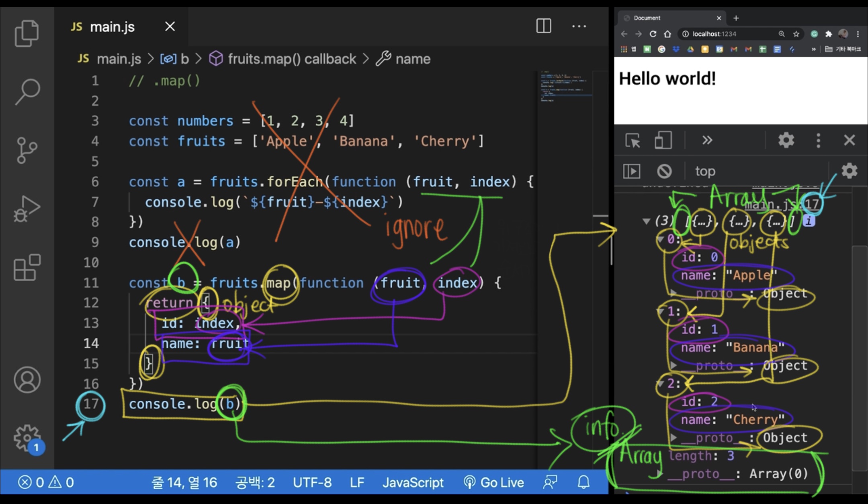The height and width of the screenshot is (504, 868).
Task: Select the DevTools element inspector arrow icon
Action: tap(633, 141)
